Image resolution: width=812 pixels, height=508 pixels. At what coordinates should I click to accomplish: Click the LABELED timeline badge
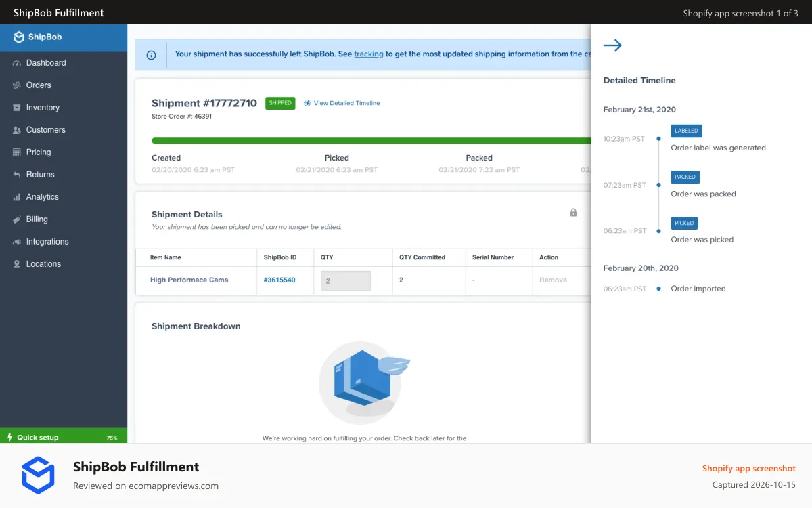pos(685,131)
